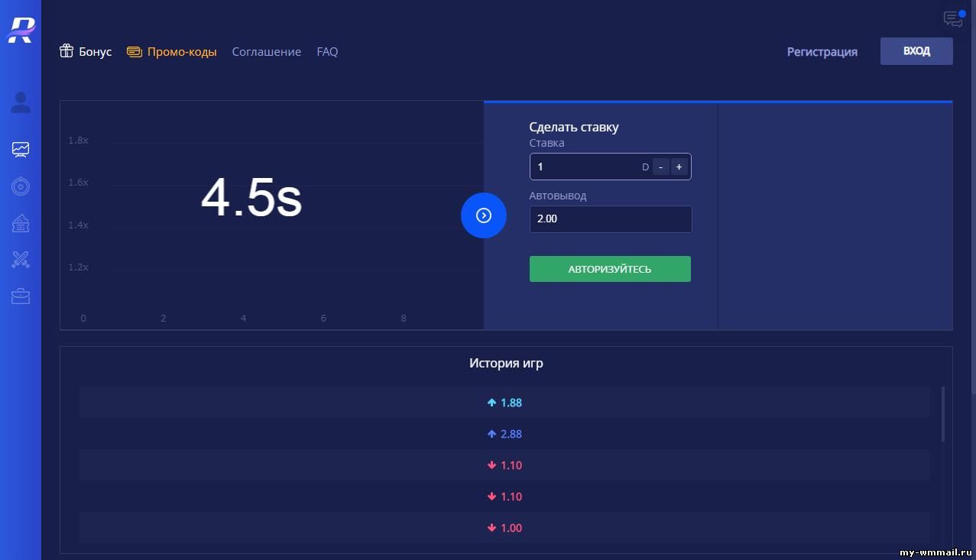
Task: Click the R site logo
Action: click(21, 29)
